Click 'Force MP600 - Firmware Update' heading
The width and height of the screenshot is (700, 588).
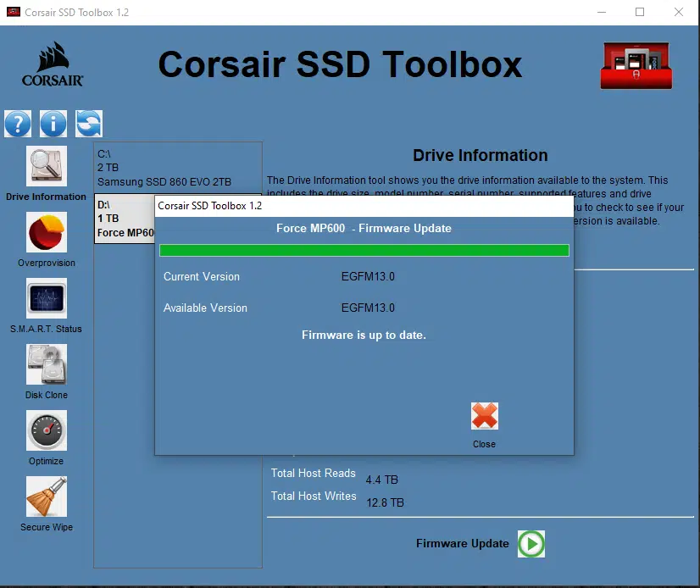click(x=364, y=229)
